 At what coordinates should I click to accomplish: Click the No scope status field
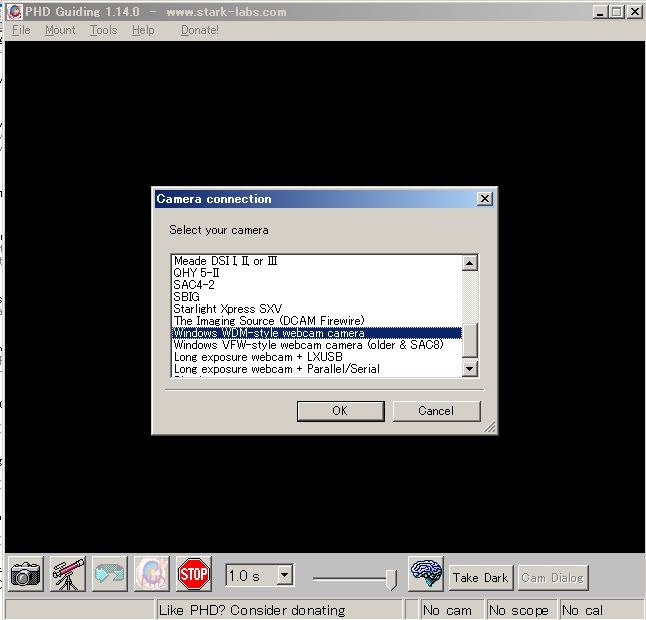click(521, 610)
